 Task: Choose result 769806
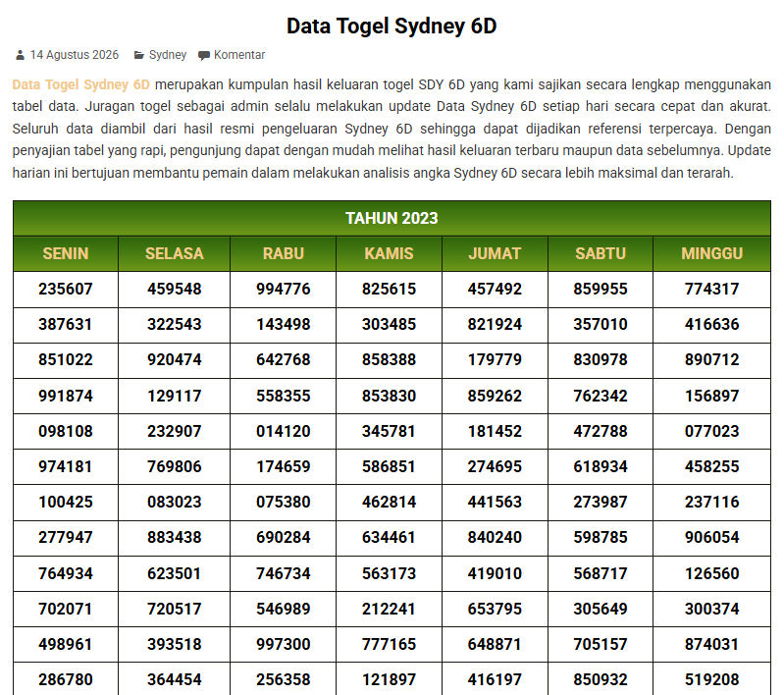click(x=174, y=467)
